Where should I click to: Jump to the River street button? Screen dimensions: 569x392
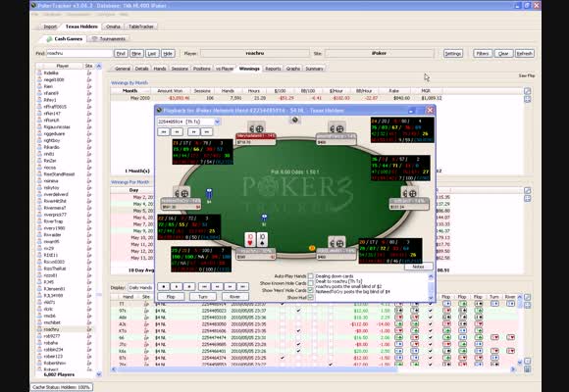tap(234, 297)
